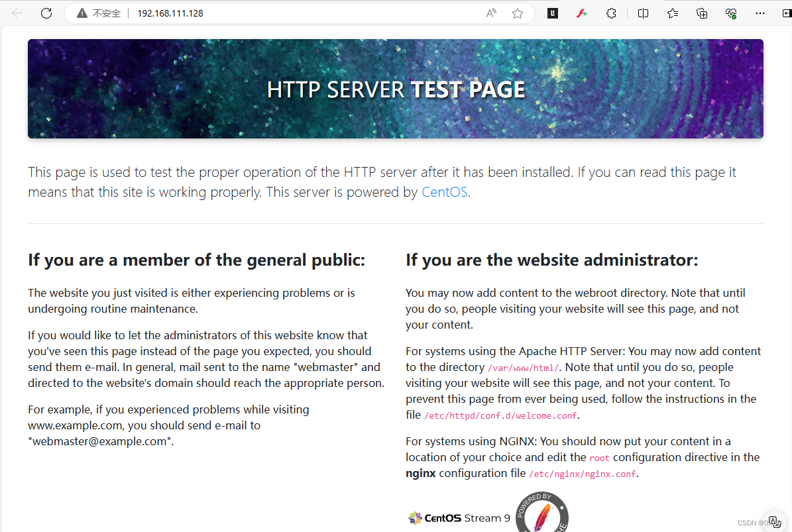Click the /etc/httpd/conf.d/welcome.conf path text

(x=500, y=416)
